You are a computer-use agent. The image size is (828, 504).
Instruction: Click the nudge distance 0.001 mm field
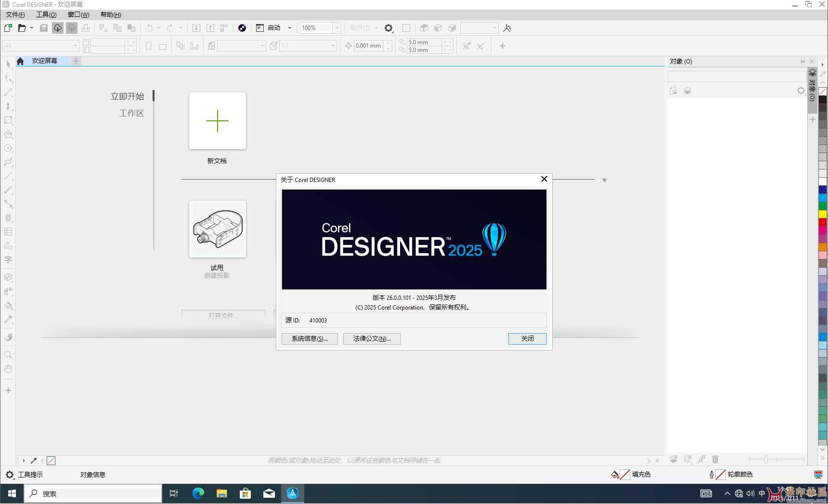368,46
